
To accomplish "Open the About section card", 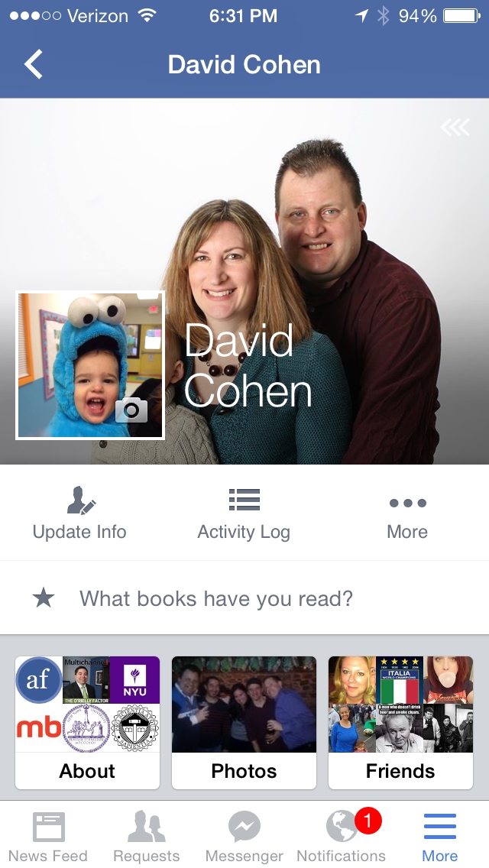I will [x=88, y=722].
